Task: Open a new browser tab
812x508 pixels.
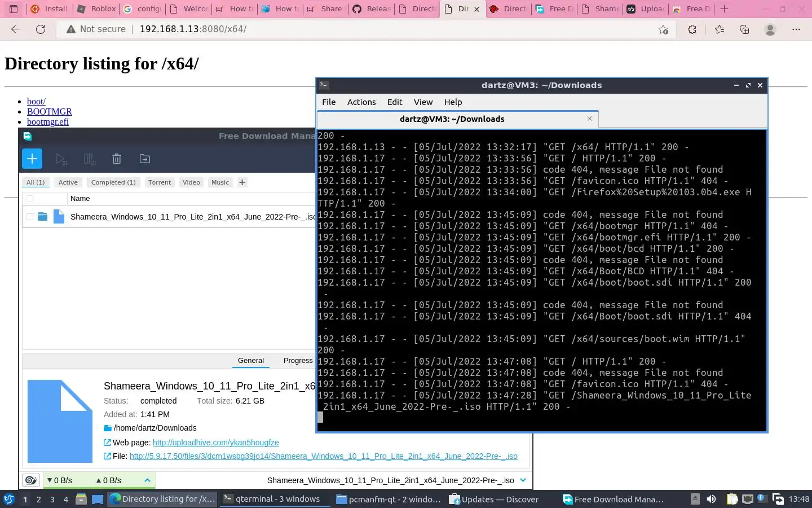Action: (725, 9)
